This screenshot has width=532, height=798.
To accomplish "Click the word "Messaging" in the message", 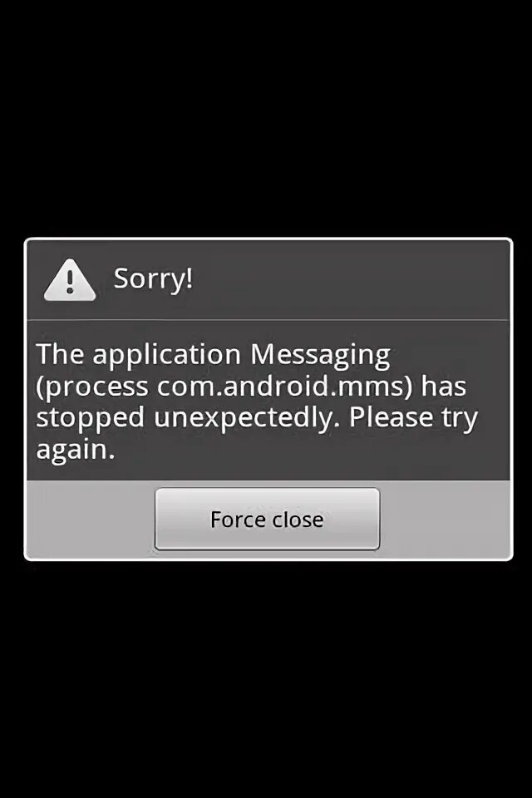I will click(x=321, y=355).
